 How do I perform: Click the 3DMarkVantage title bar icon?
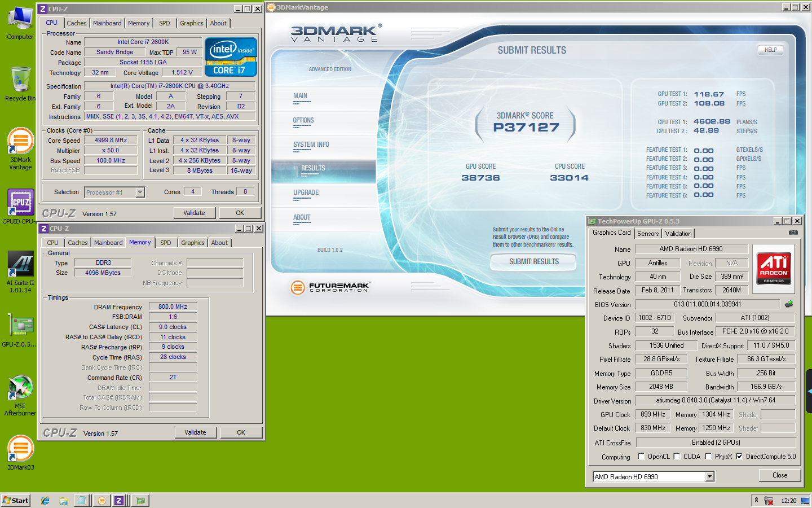(x=271, y=7)
